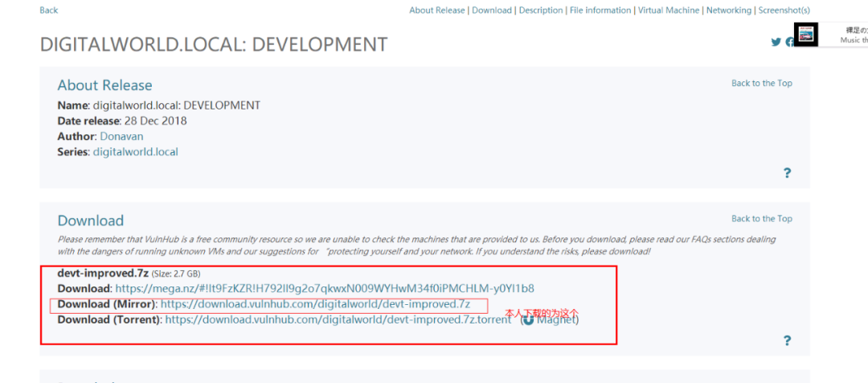Go Back to previous page
868x383 pixels.
49,10
